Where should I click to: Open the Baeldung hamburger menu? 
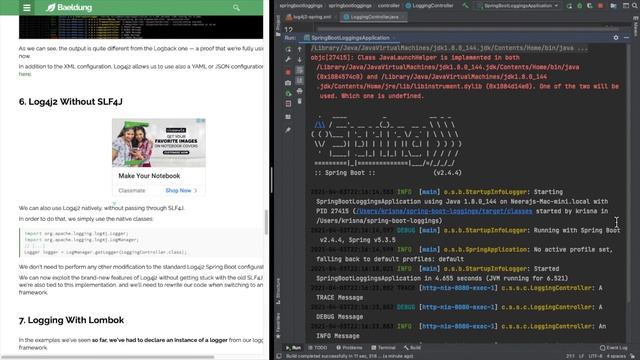pyautogui.click(x=27, y=7)
